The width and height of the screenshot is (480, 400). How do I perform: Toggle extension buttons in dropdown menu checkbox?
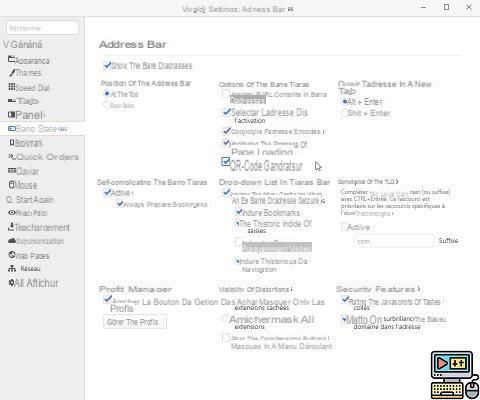tap(226, 337)
